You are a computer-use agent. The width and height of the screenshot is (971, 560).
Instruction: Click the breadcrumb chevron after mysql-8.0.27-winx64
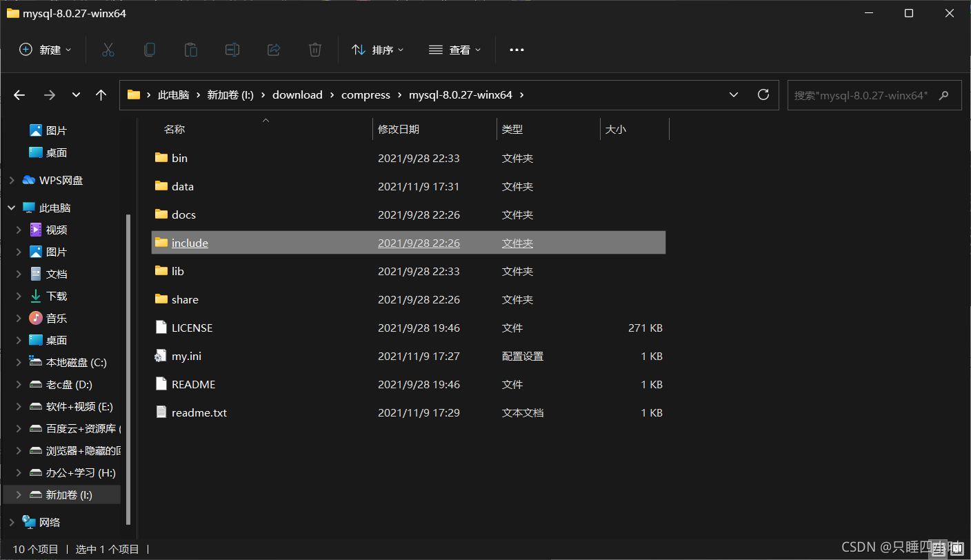tap(522, 95)
